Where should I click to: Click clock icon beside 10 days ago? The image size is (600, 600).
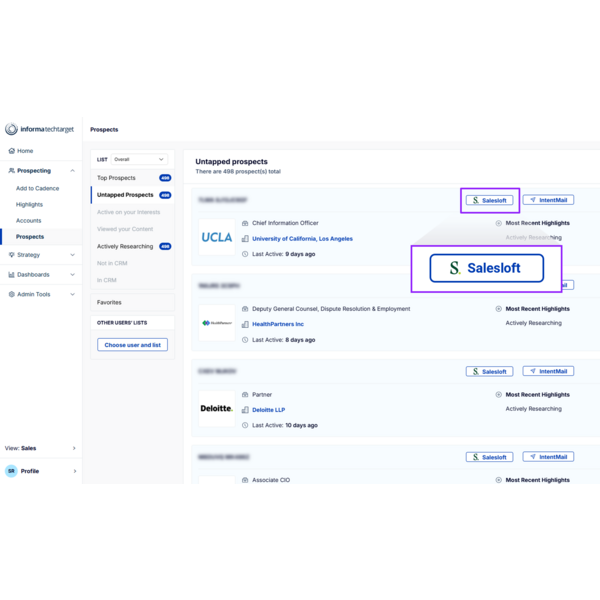[x=245, y=425]
